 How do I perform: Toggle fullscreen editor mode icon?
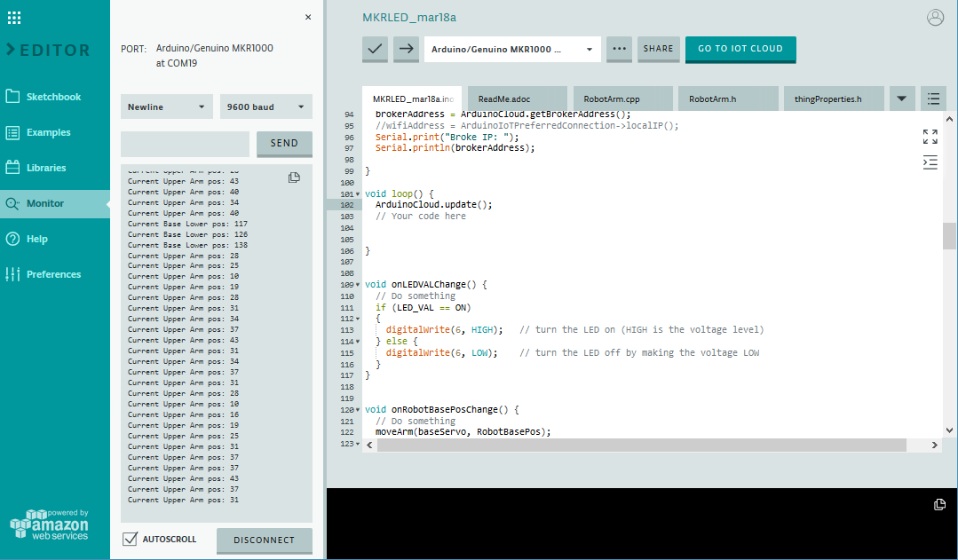(930, 137)
